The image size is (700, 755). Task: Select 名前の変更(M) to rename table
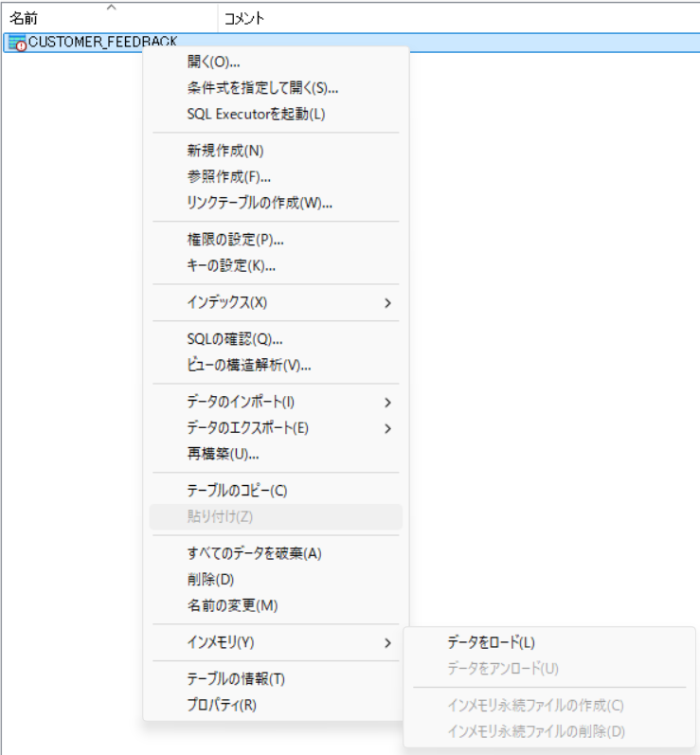pos(232,605)
